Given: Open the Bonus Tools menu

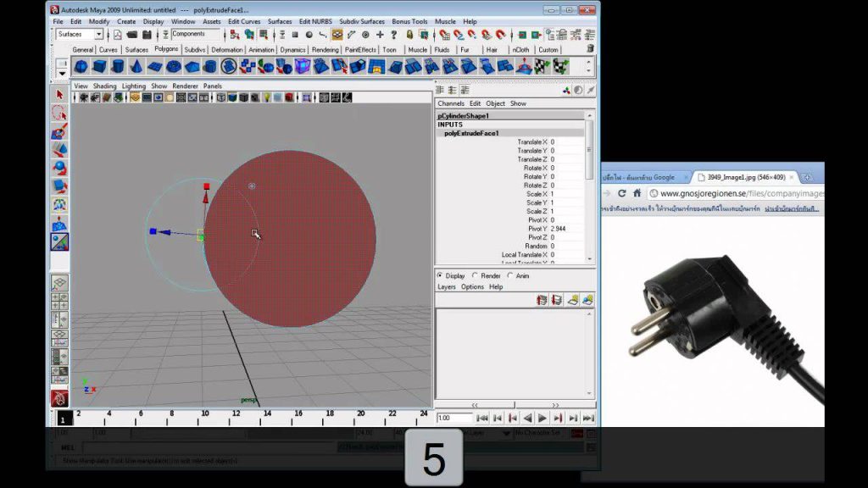Looking at the screenshot, I should tap(409, 21).
